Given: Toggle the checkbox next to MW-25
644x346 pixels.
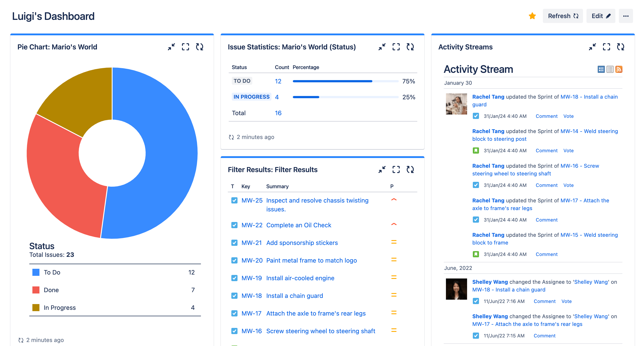Looking at the screenshot, I should click(x=233, y=200).
